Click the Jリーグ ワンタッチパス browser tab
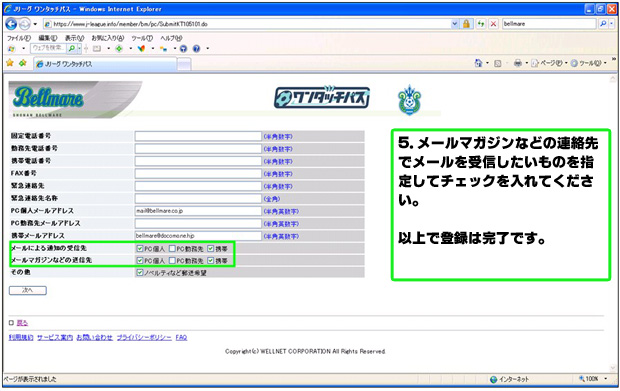 (105, 64)
